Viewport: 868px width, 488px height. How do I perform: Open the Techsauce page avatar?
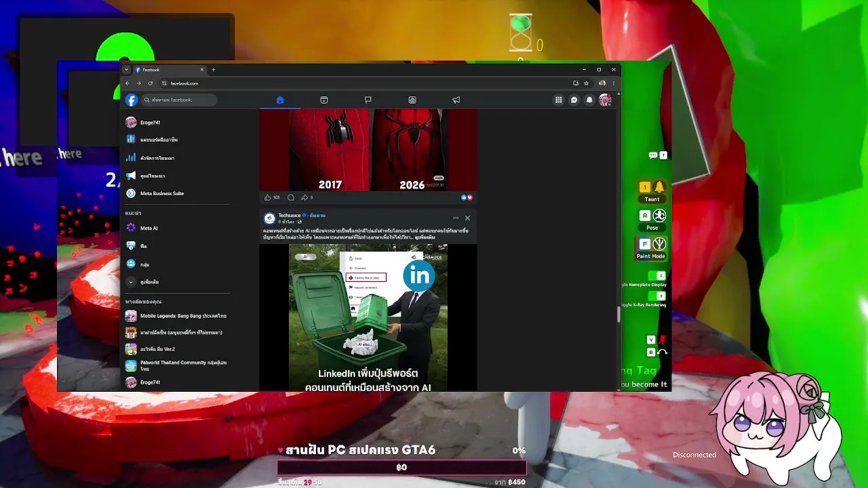(x=269, y=218)
